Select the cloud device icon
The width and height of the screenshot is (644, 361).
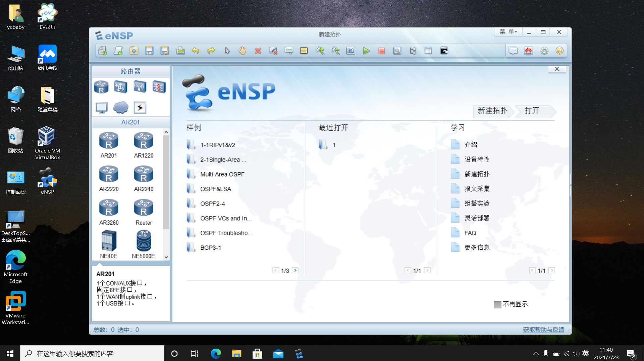click(x=120, y=108)
